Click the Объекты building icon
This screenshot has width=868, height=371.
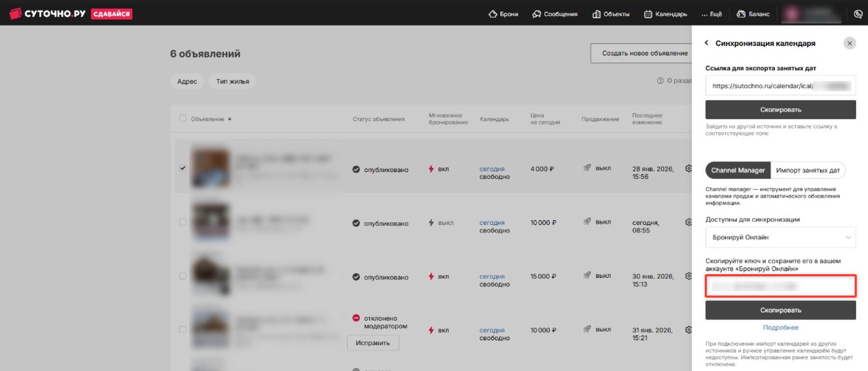pos(596,14)
